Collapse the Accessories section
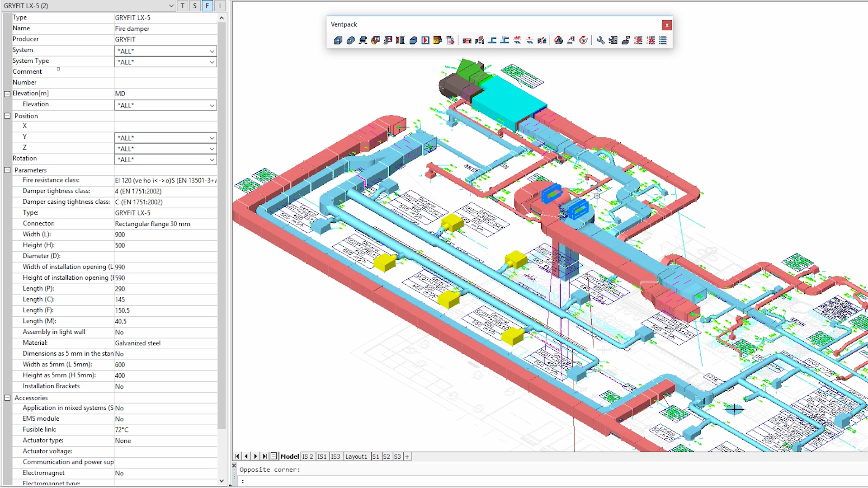This screenshot has height=488, width=868. [7, 398]
